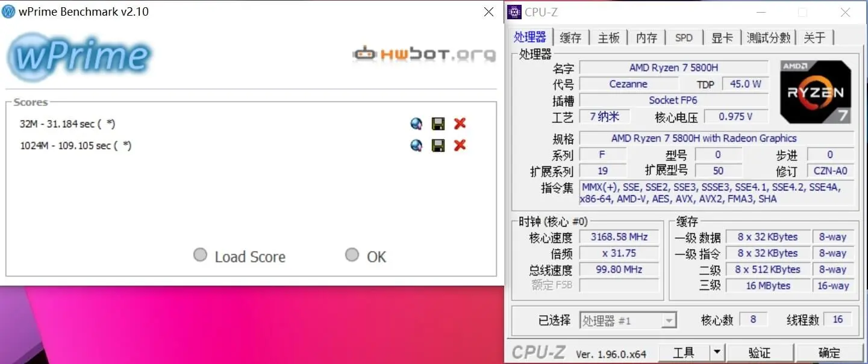
Task: Click CPU-Z title bar app icon
Action: click(x=514, y=12)
